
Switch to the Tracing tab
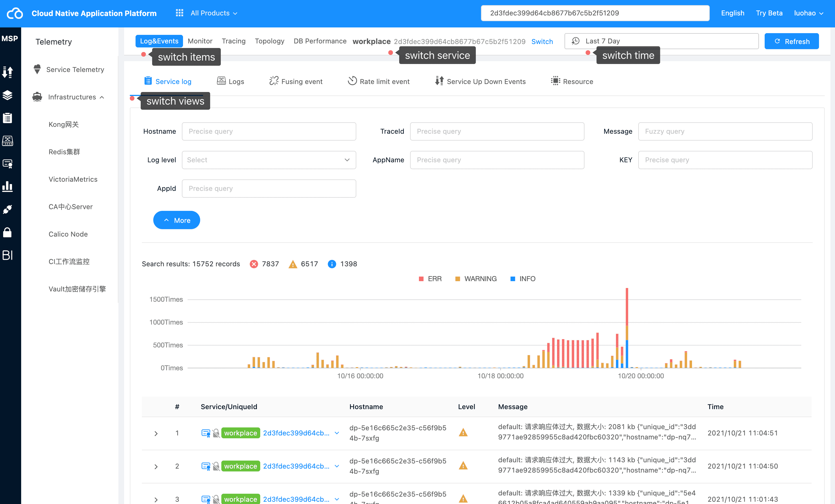(x=234, y=41)
